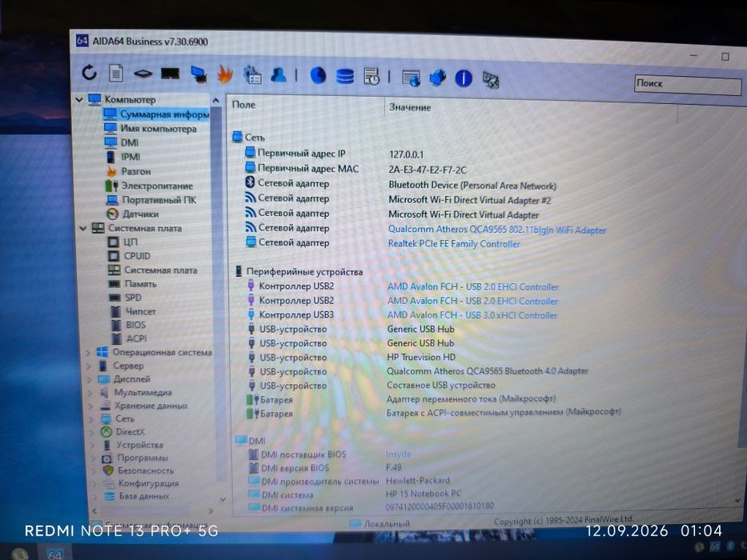Click the blue monitors toolbar icon
The image size is (747, 560).
[199, 74]
